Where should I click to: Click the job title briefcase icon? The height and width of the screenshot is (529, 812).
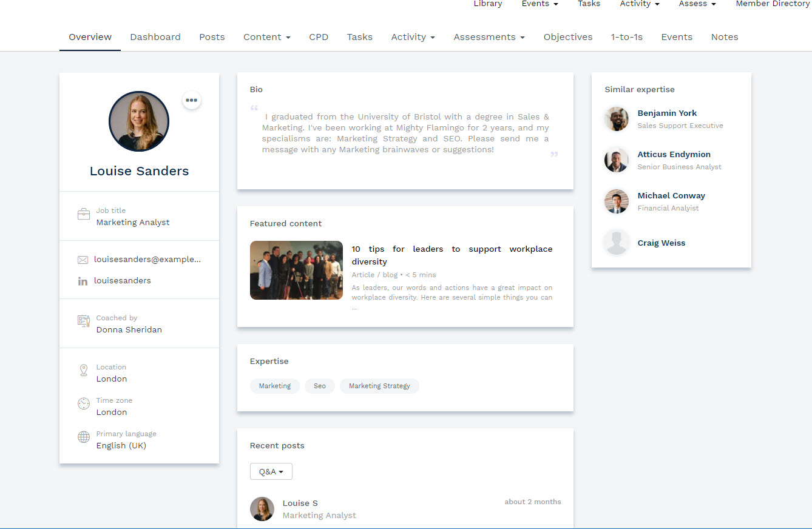coord(84,215)
